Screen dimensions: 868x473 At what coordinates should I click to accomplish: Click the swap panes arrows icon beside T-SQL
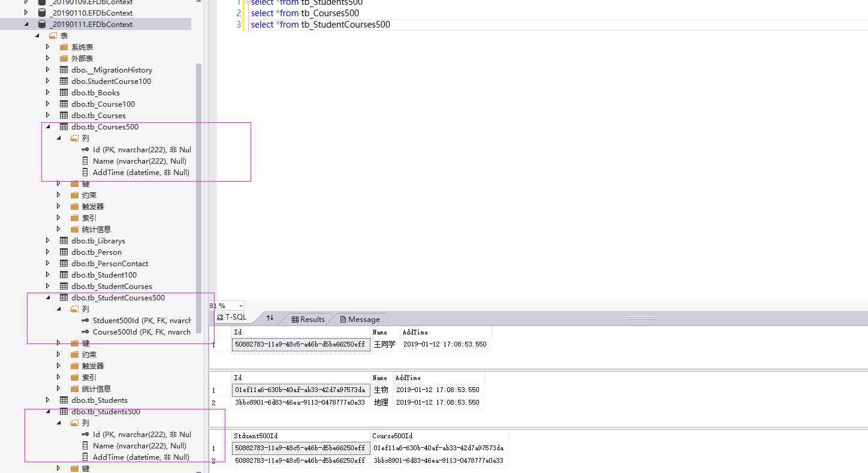[x=270, y=318]
